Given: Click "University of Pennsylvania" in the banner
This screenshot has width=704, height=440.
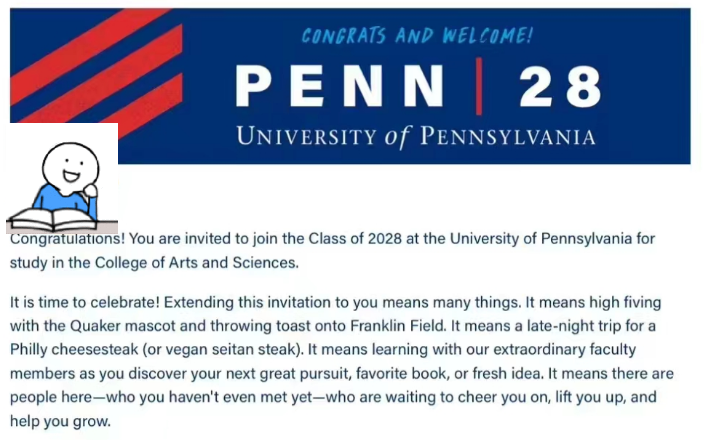Looking at the screenshot, I should (415, 135).
